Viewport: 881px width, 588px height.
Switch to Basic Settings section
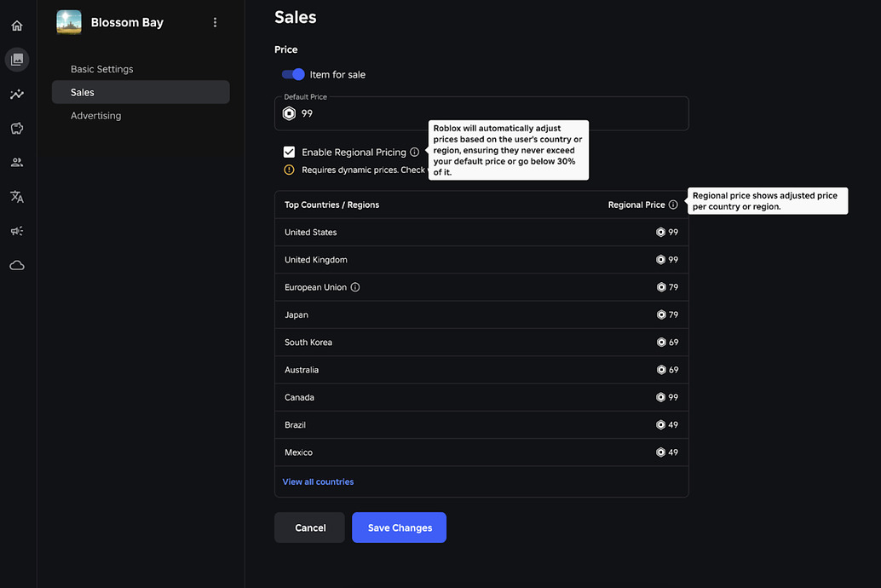click(x=101, y=68)
